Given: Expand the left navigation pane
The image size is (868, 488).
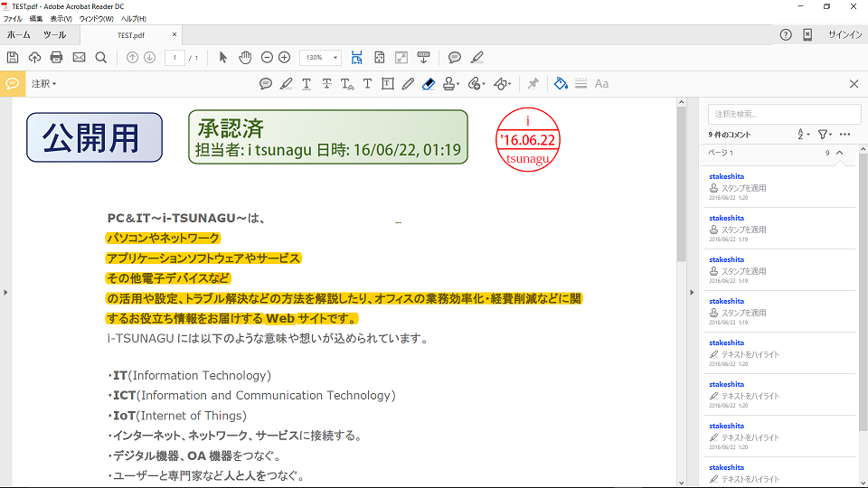Looking at the screenshot, I should [x=5, y=292].
